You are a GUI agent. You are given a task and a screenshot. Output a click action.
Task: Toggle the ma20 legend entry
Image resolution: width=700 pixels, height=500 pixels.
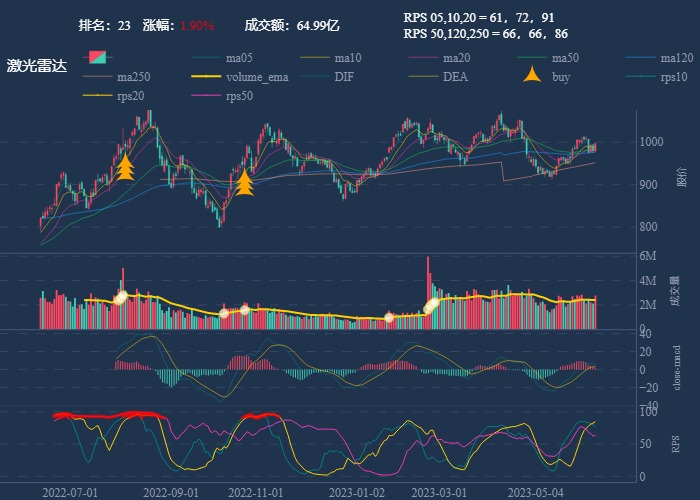tap(424, 58)
